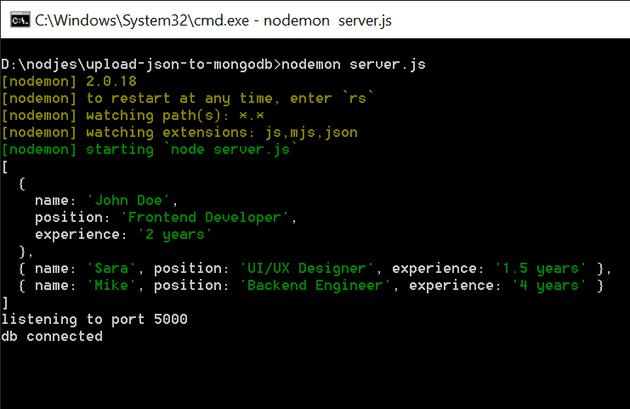The image size is (630, 409).
Task: Click the 'db connected' output line
Action: 52,336
